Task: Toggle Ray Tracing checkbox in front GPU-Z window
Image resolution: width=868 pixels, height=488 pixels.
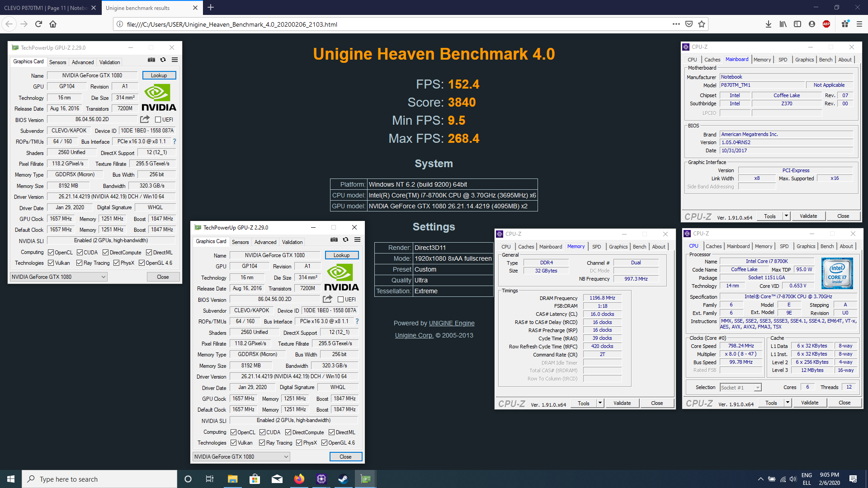Action: coord(262,443)
